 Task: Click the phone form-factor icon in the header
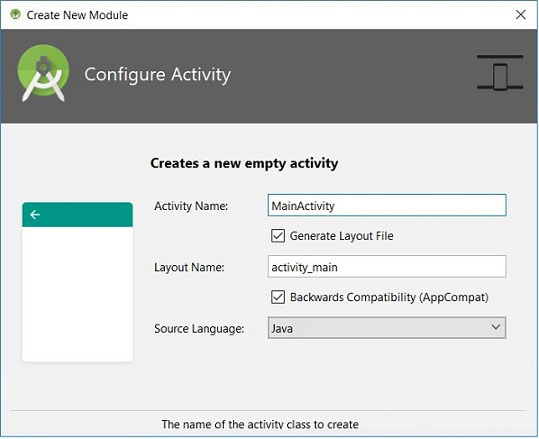point(500,73)
